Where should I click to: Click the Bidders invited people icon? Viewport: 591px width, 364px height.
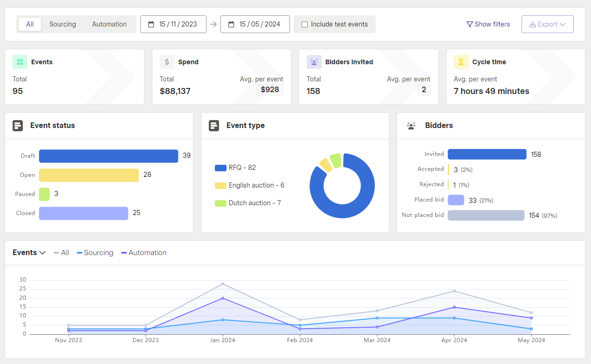pyautogui.click(x=314, y=61)
